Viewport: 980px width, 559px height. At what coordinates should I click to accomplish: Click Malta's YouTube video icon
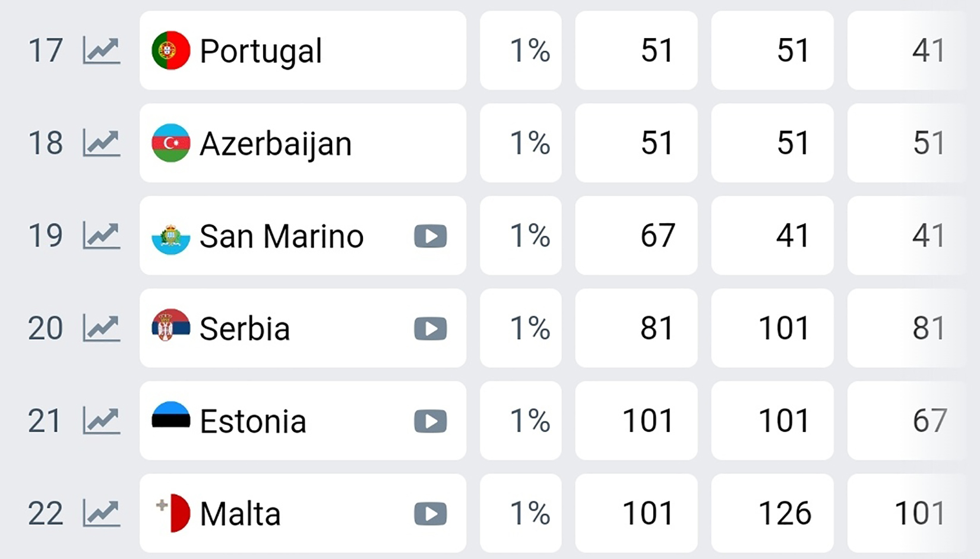click(429, 513)
